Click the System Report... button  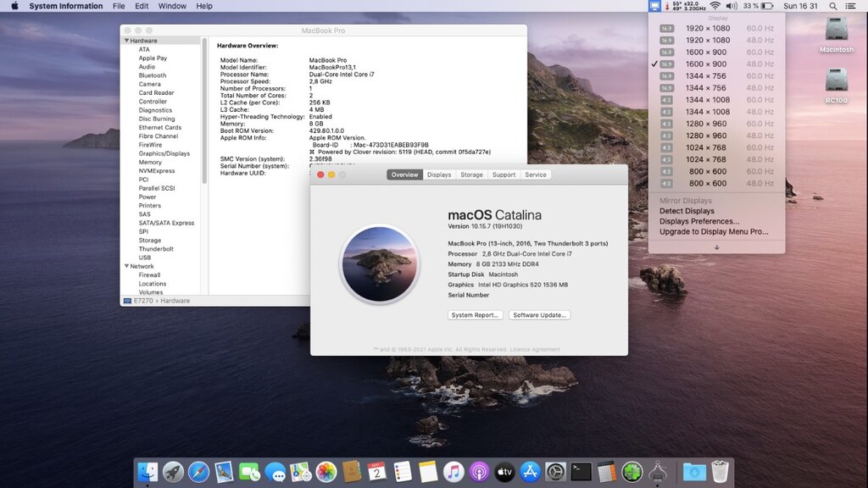(x=475, y=315)
